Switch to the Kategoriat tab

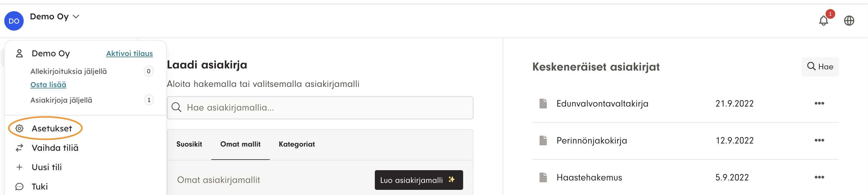click(297, 144)
